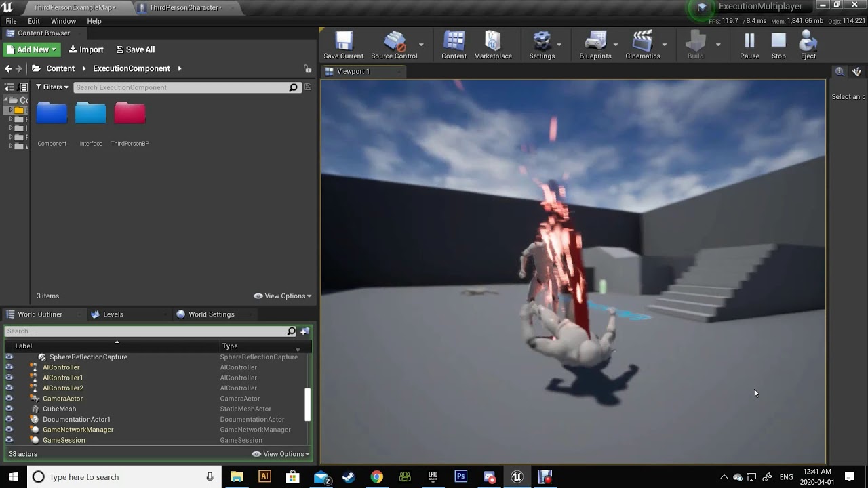Open Steam from the taskbar
The width and height of the screenshot is (868, 488).
[x=349, y=477]
